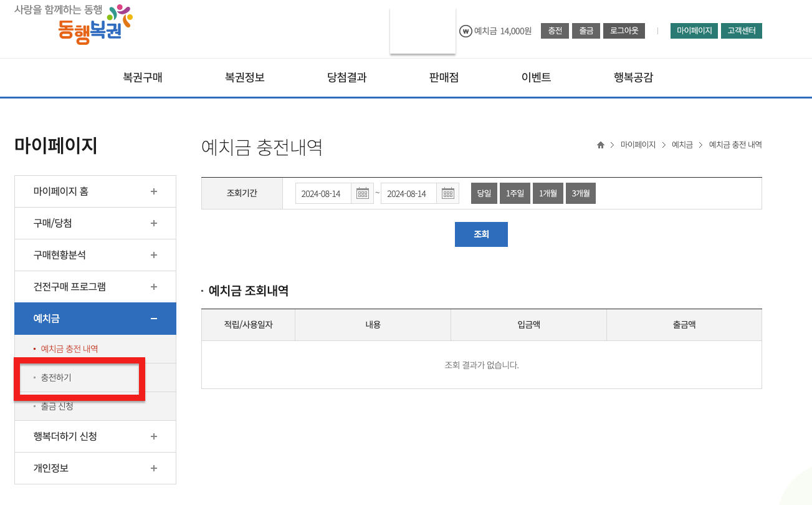Open 충전하기 sidebar link

(56, 377)
